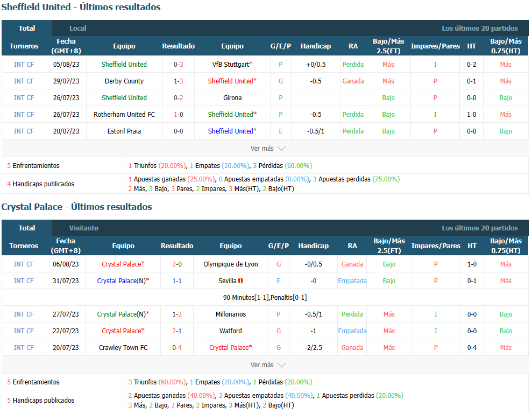Click Sheffield United in the VfB Stuttgart row
532x414 pixels.
tap(124, 64)
